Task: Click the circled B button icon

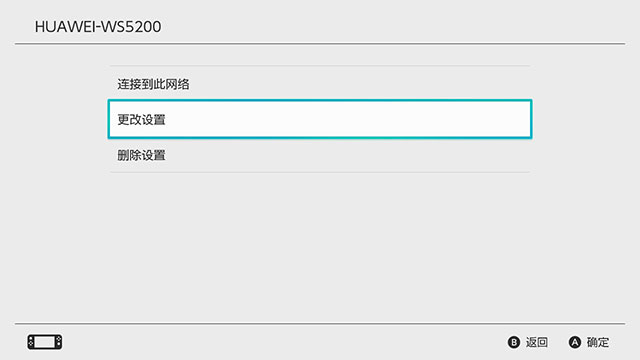Action: tap(513, 342)
